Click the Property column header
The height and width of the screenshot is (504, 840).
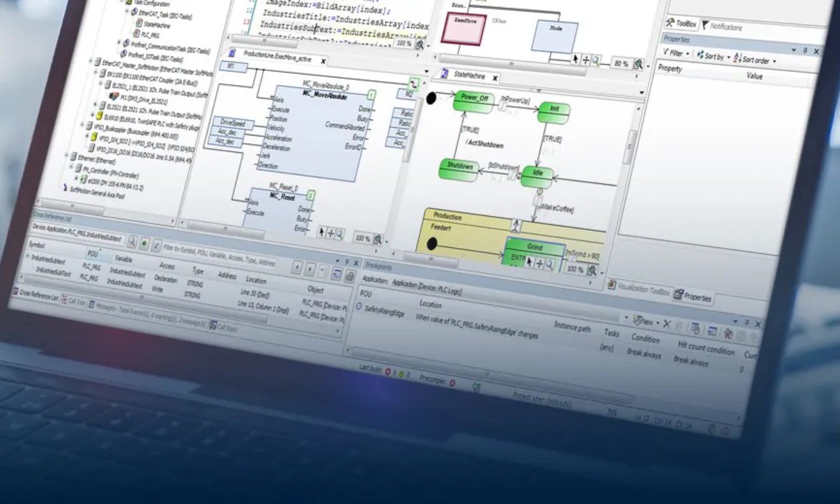tap(670, 68)
